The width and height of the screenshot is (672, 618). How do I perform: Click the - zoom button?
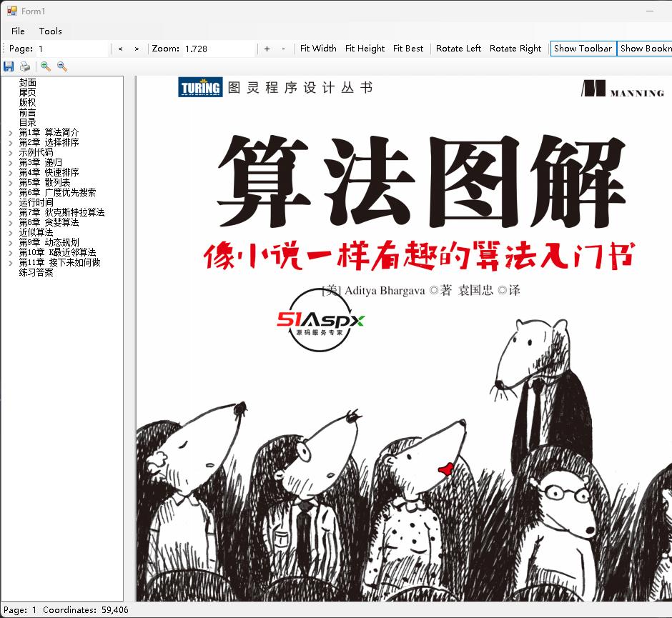pyautogui.click(x=283, y=49)
